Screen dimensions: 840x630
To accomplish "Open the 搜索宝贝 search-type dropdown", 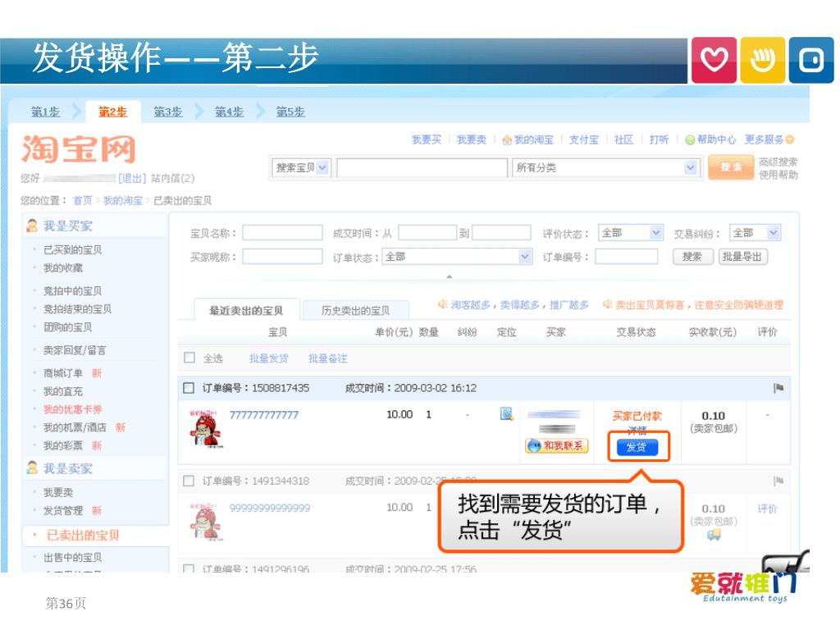I will (x=302, y=167).
